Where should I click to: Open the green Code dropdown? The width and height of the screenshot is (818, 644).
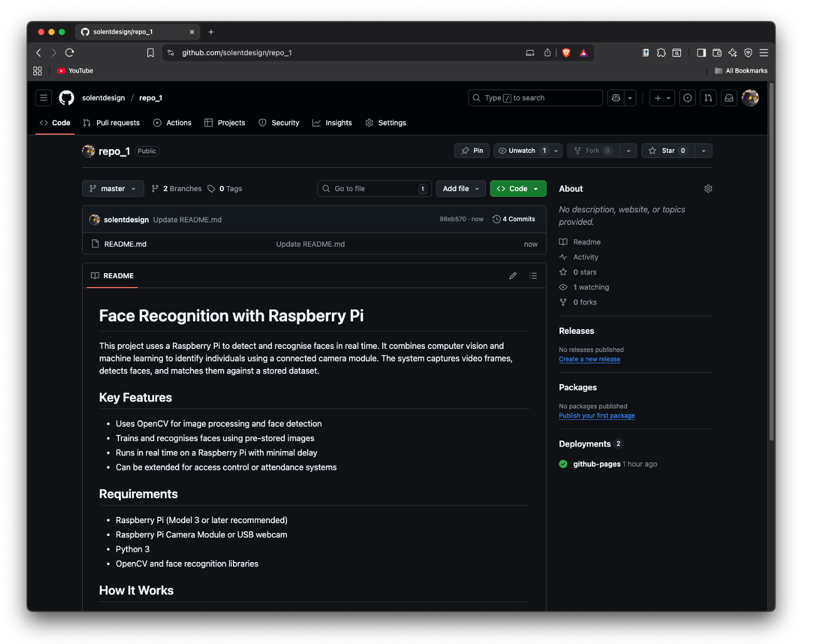coord(518,189)
